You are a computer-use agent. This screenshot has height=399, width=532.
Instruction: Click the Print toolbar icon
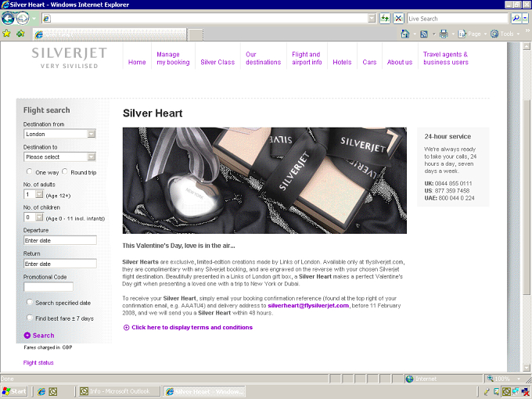(x=444, y=34)
